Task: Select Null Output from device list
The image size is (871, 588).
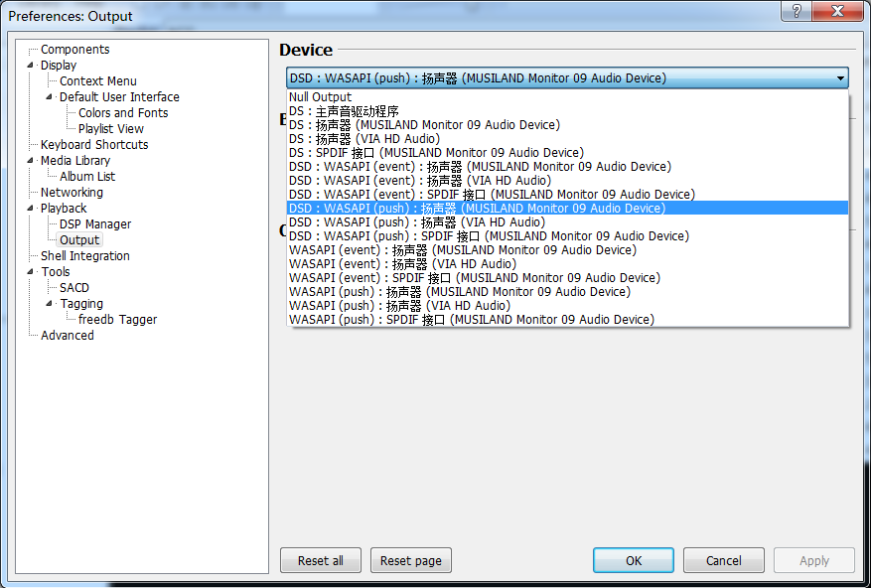Action: 320,97
